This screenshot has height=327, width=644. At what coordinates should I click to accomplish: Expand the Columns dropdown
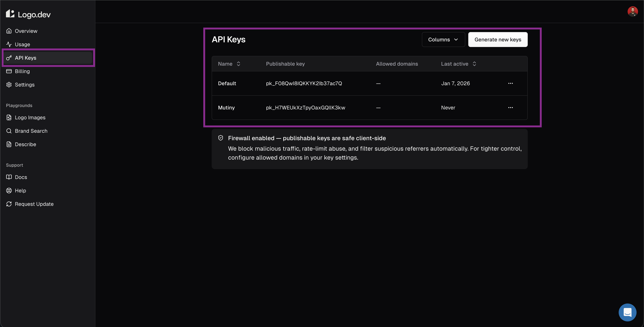(x=443, y=40)
